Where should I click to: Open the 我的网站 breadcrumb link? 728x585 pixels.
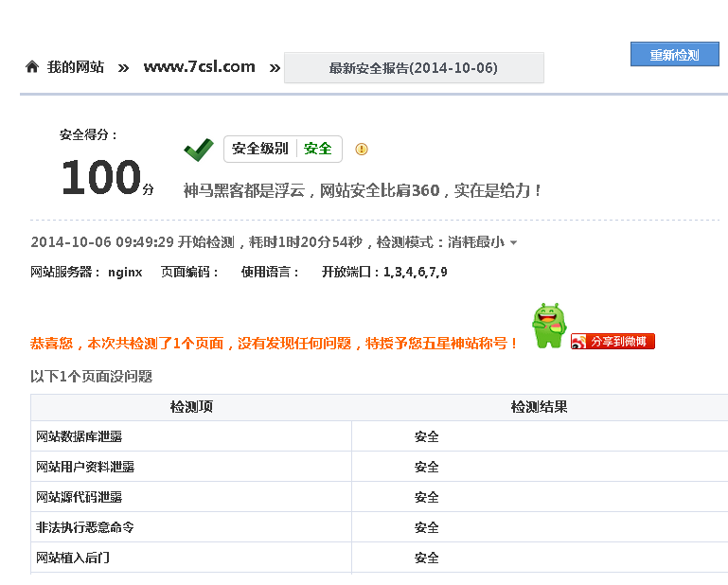75,67
